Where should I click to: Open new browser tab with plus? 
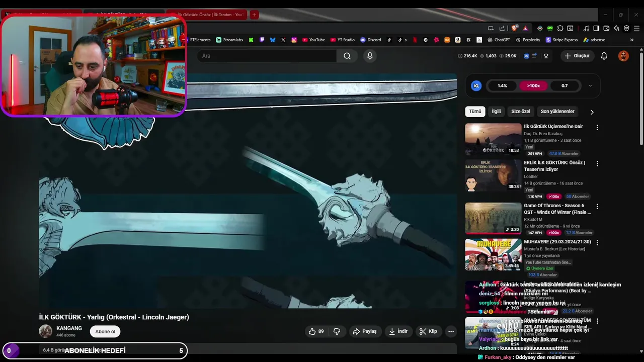[x=254, y=15]
